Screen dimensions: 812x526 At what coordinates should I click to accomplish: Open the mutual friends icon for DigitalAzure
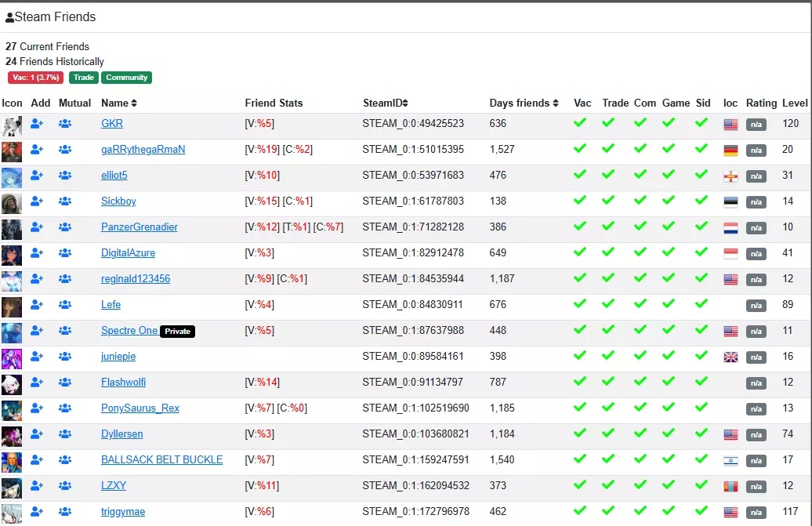point(65,253)
